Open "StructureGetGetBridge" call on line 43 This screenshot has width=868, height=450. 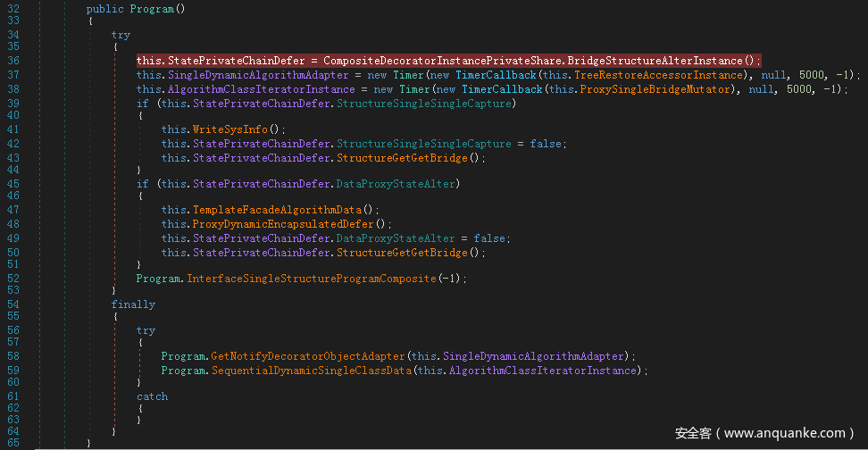pyautogui.click(x=402, y=158)
